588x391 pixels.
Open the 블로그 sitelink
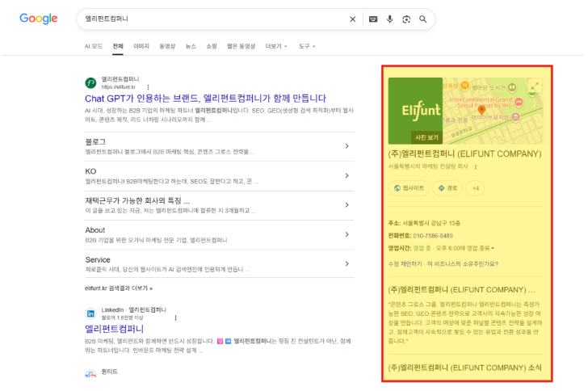(95, 142)
